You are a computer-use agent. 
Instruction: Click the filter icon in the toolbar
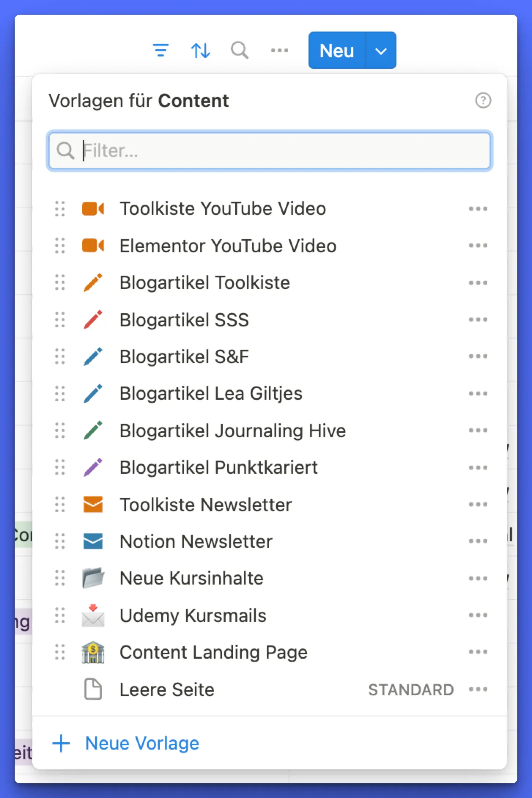(160, 50)
